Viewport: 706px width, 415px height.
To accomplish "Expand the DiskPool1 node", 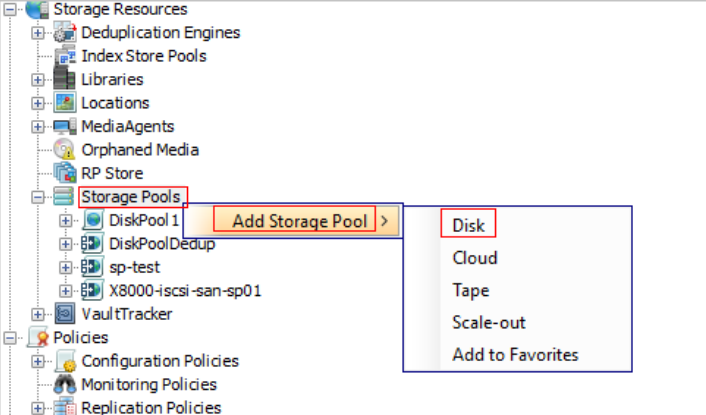I will [66, 220].
